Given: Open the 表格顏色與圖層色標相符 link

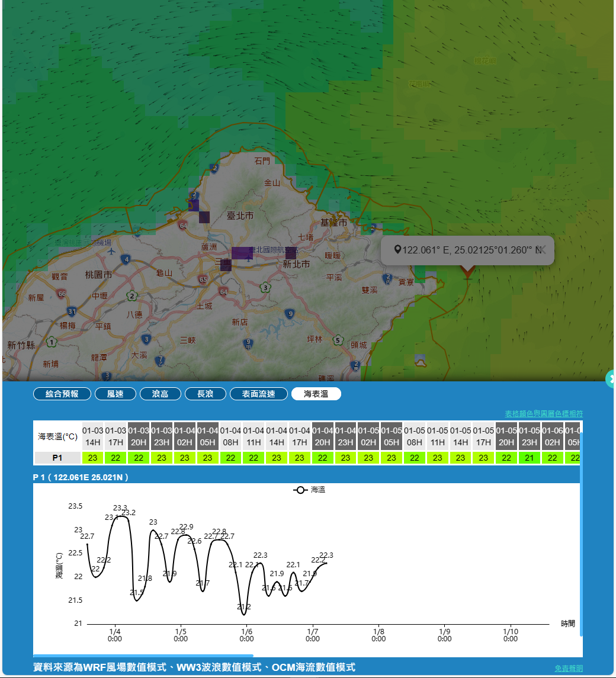Looking at the screenshot, I should [543, 413].
